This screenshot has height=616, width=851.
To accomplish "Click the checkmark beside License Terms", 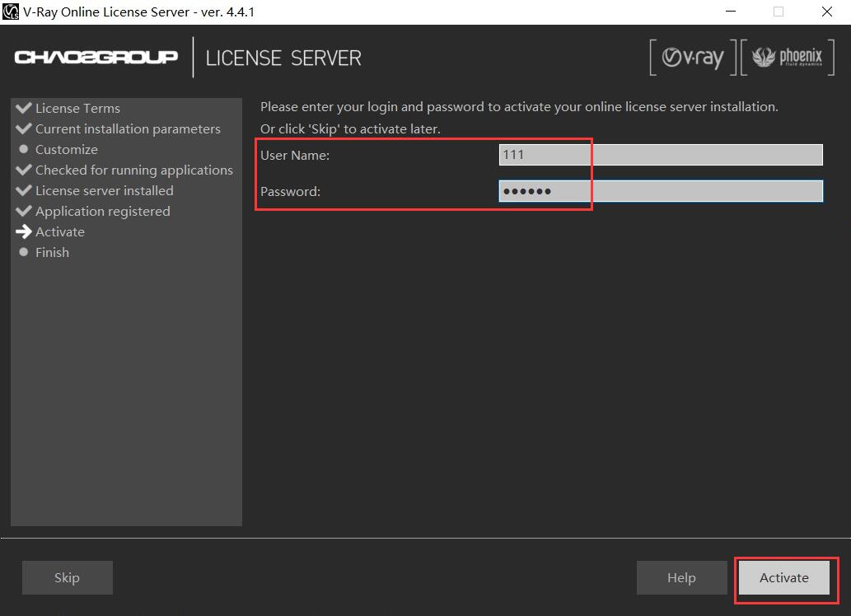I will click(x=24, y=108).
